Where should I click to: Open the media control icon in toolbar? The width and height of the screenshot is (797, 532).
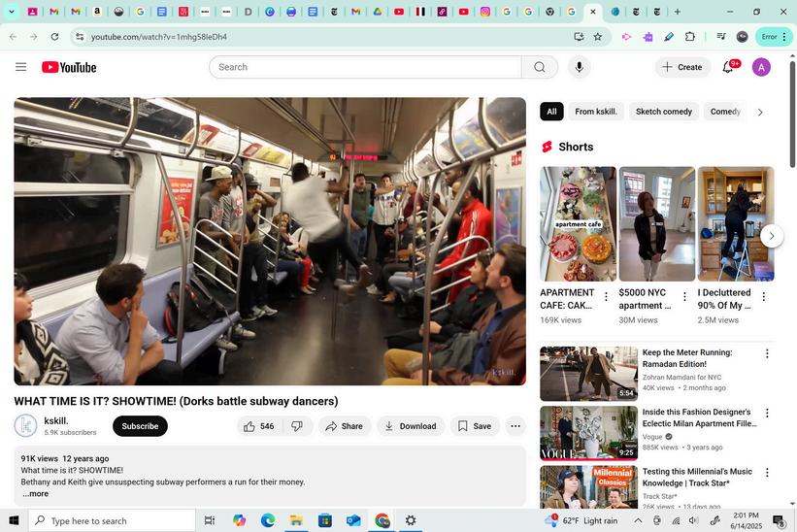coord(720,37)
